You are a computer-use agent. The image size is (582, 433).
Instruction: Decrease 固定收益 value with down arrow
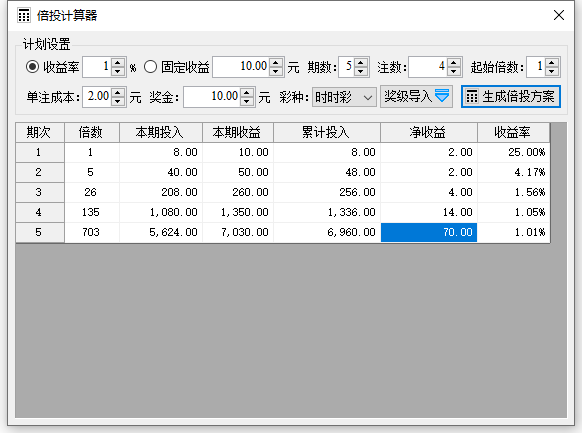(x=275, y=71)
